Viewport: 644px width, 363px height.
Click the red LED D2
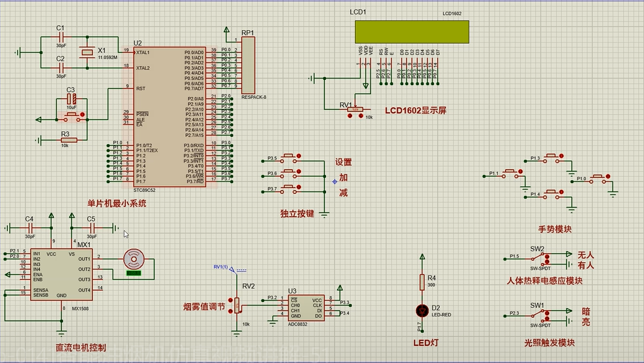tap(423, 310)
